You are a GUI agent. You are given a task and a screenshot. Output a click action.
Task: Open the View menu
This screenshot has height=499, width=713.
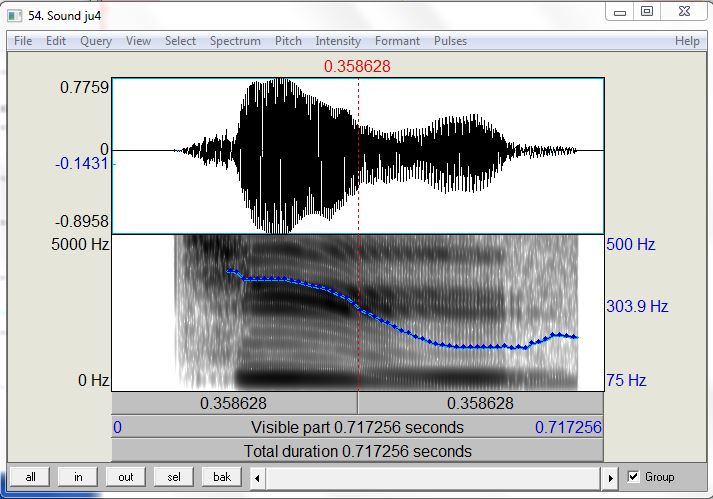pos(138,41)
